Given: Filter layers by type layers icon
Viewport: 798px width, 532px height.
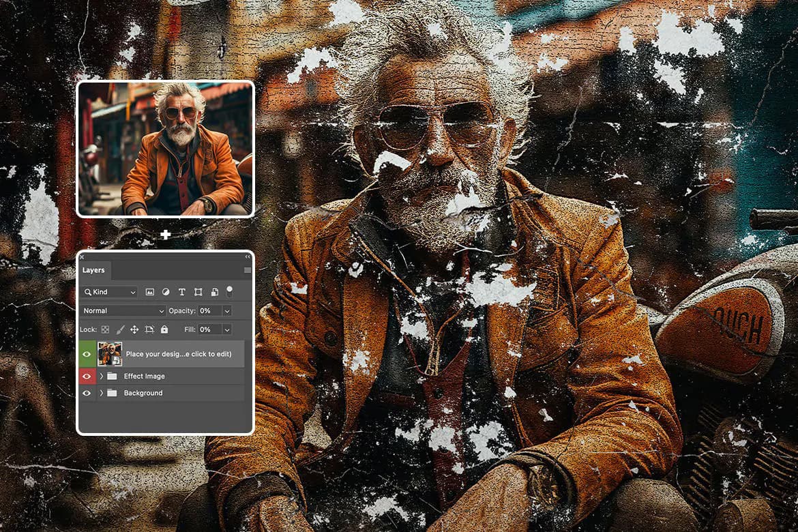Looking at the screenshot, I should (181, 292).
